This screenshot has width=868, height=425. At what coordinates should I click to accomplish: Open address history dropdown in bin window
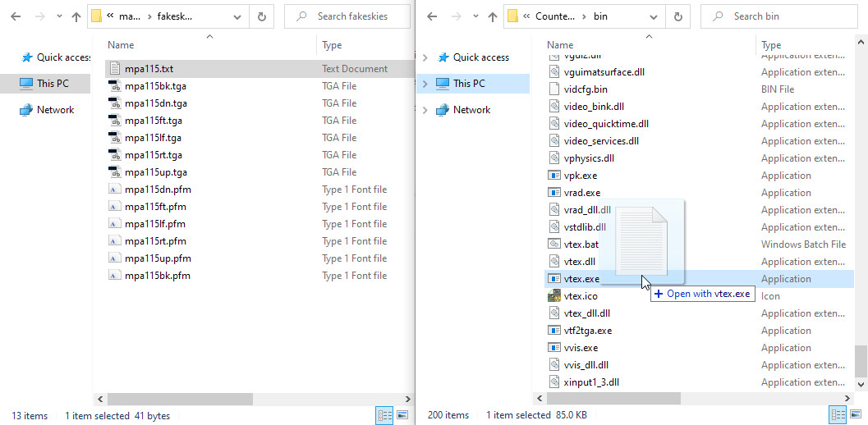[653, 16]
